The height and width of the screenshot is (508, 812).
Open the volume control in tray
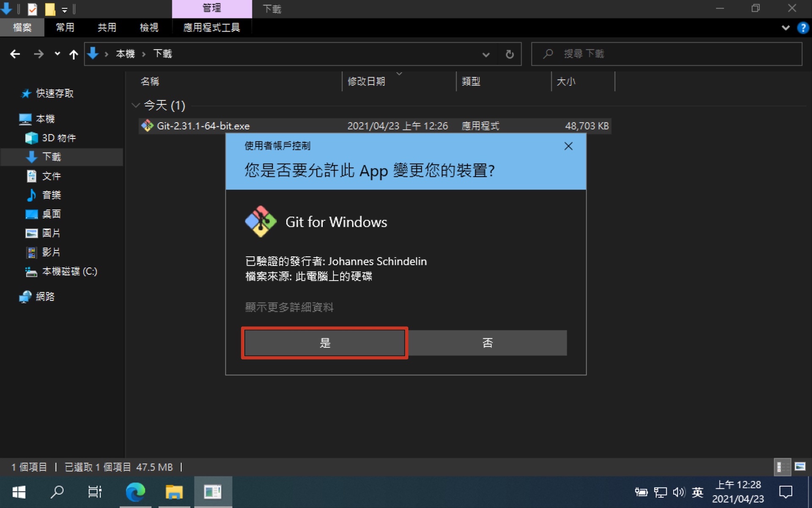[679, 492]
